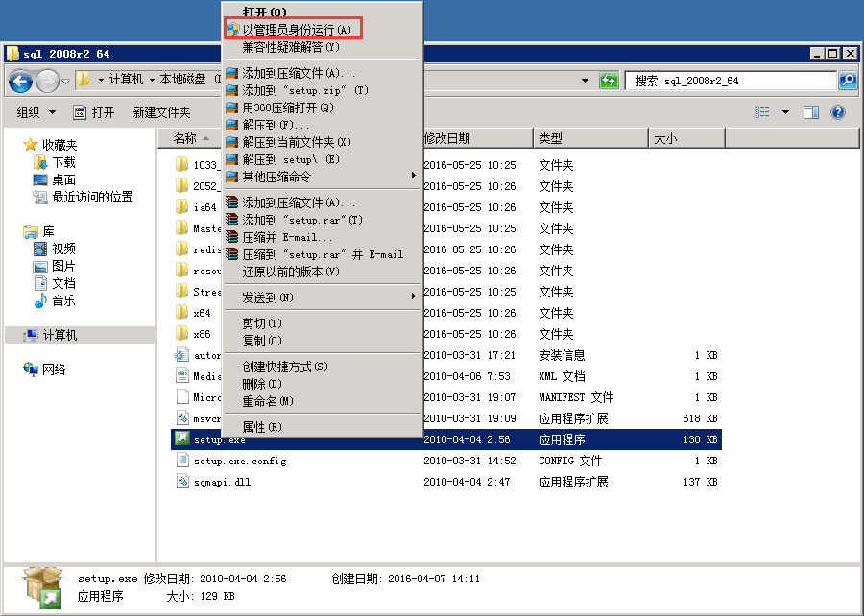Expand the 发送到 submenu

coord(323,297)
